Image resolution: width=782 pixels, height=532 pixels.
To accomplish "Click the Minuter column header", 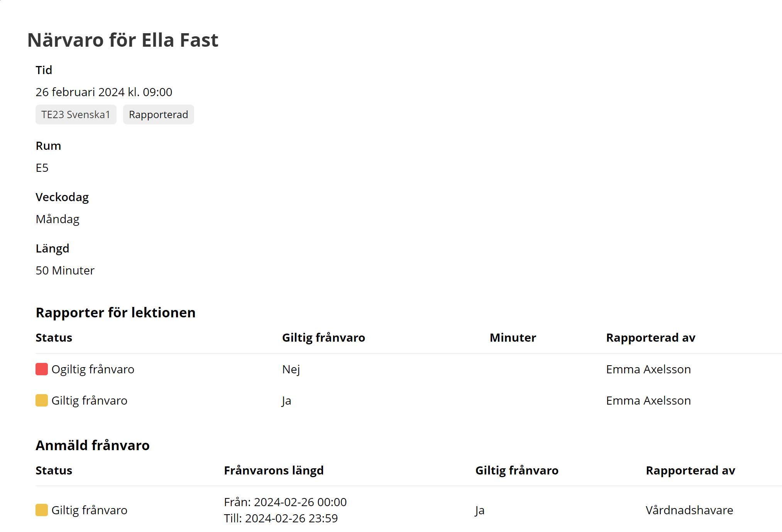I will [513, 338].
